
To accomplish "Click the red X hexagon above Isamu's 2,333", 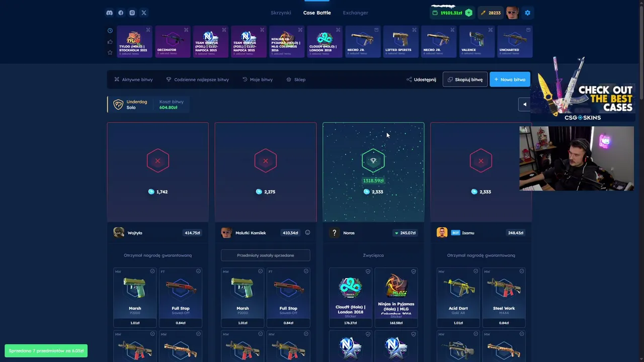I will click(x=481, y=161).
